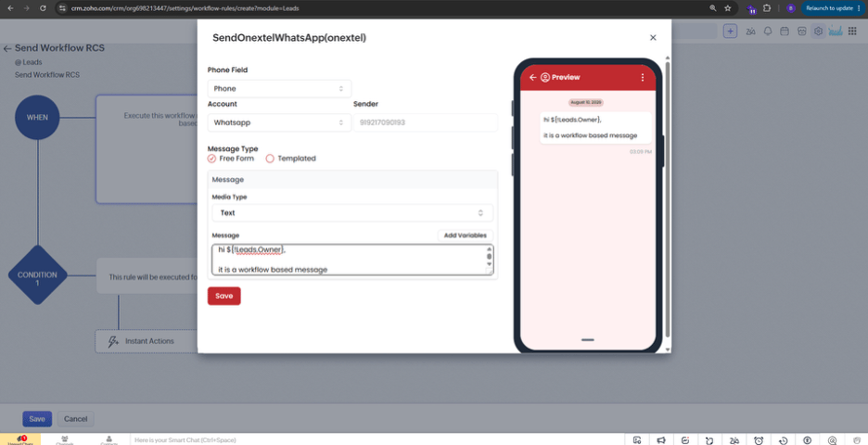The height and width of the screenshot is (445, 868).
Task: Open the notifications bell in CRM header
Action: pyautogui.click(x=767, y=32)
